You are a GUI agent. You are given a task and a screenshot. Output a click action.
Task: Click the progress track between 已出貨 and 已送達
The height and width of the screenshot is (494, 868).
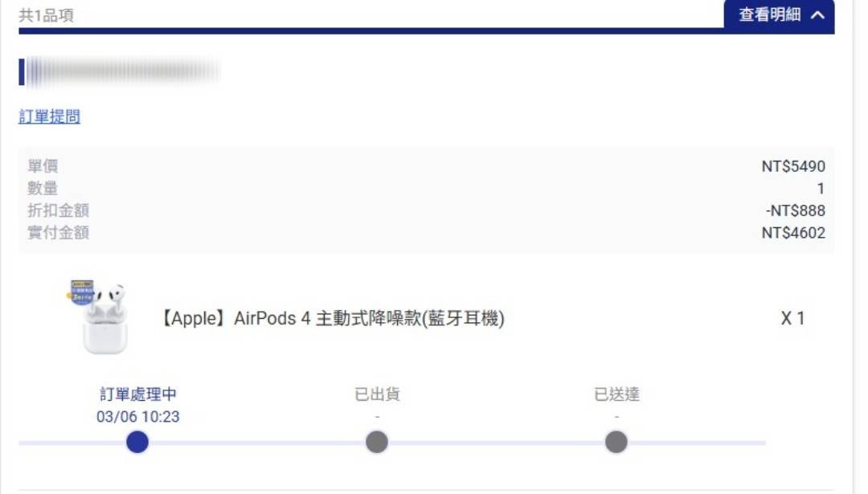497,443
